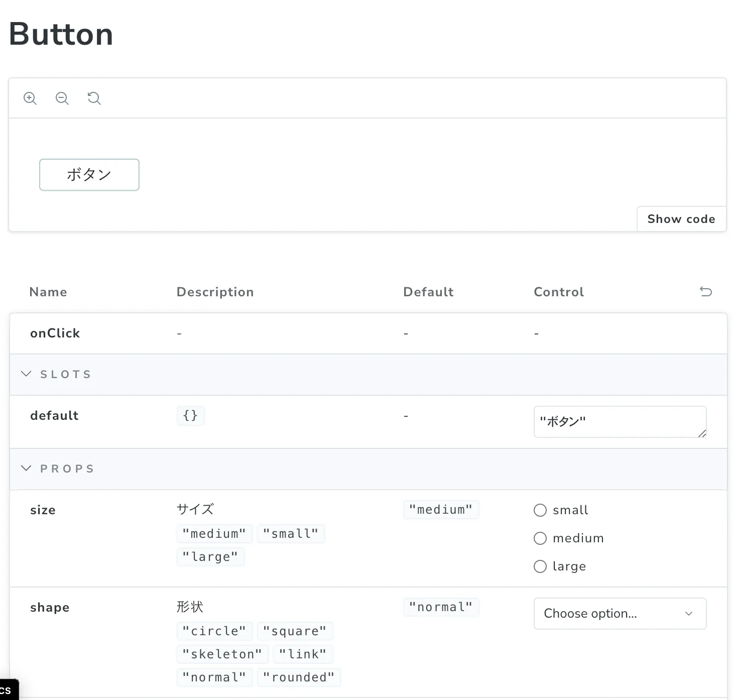Viewport: 733px width, 700px height.
Task: Select the small size radio button
Action: tap(540, 510)
